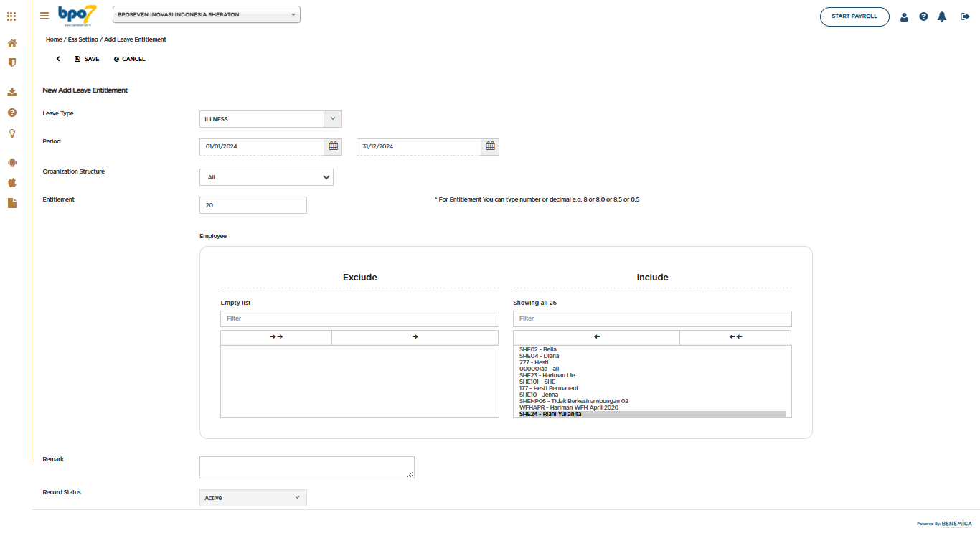
Task: Click the Entitlement number field
Action: click(253, 205)
